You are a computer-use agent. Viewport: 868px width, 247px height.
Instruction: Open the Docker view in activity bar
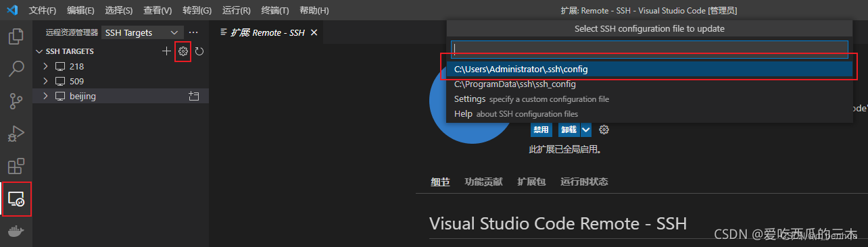(x=16, y=231)
